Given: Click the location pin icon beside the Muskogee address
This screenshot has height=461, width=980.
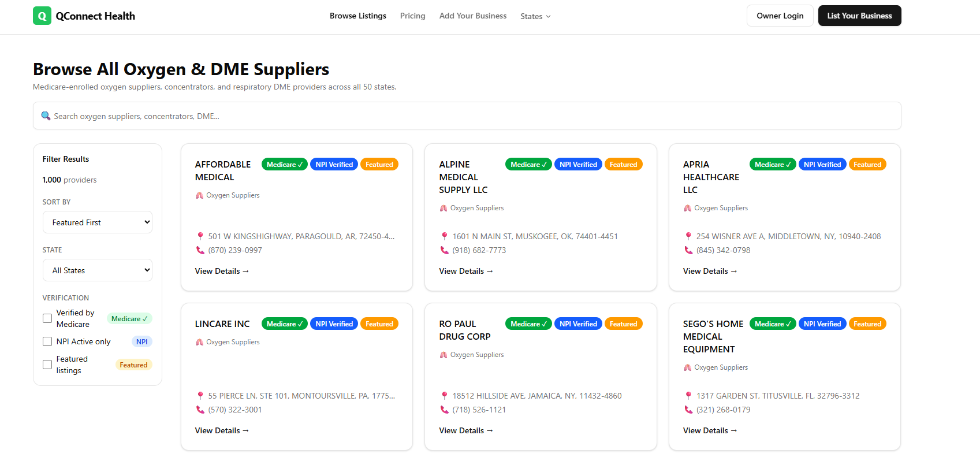Looking at the screenshot, I should click(444, 236).
